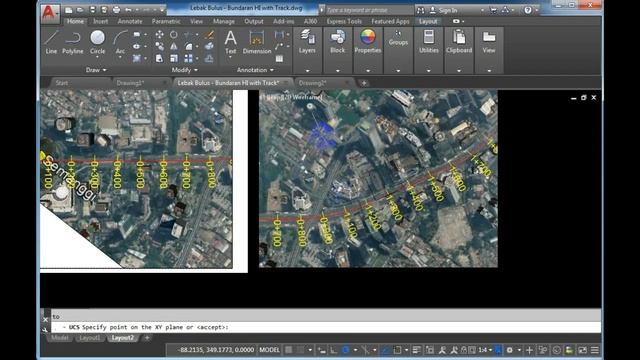The image size is (640, 360).
Task: Pick the Arc tool
Action: tap(120, 42)
